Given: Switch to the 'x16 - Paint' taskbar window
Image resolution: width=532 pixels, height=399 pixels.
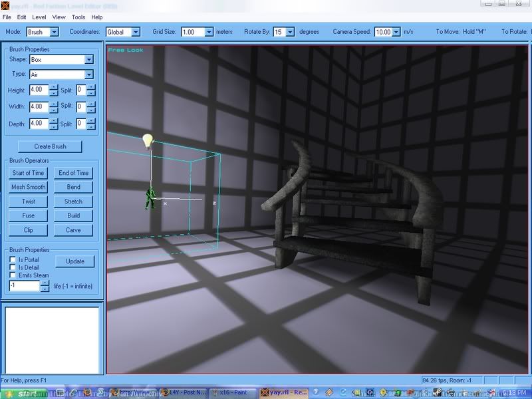Looking at the screenshot, I should click(233, 392).
